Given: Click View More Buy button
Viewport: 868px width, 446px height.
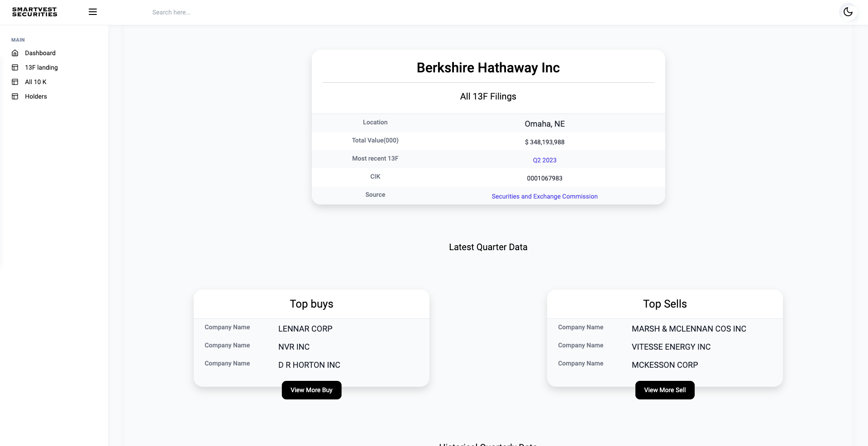Looking at the screenshot, I should [x=311, y=390].
